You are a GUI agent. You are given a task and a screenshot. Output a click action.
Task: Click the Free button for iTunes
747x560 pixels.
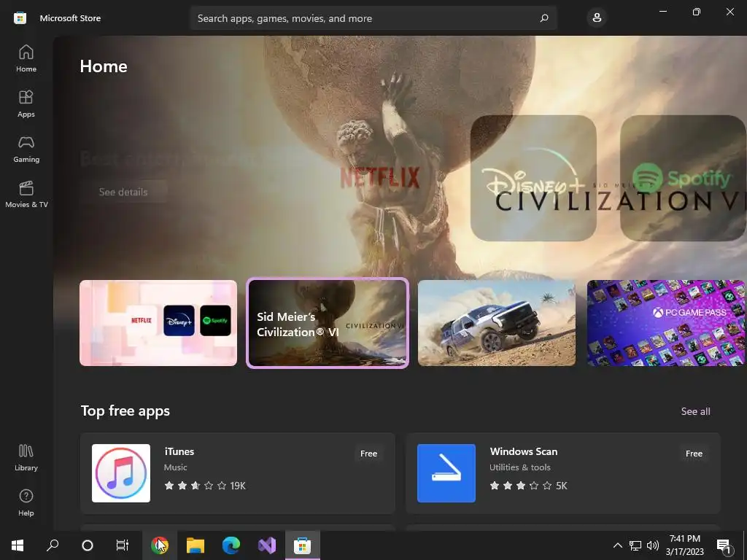[x=368, y=454]
